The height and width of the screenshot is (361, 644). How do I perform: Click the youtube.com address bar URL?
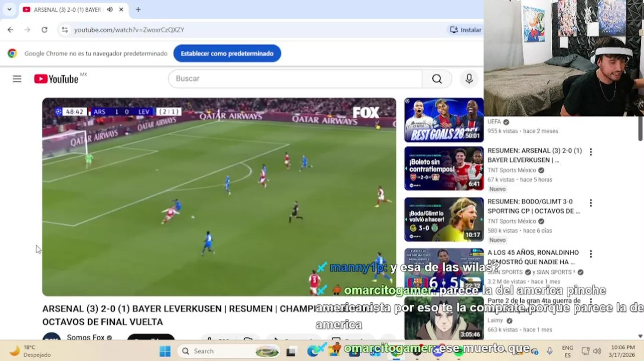click(129, 30)
